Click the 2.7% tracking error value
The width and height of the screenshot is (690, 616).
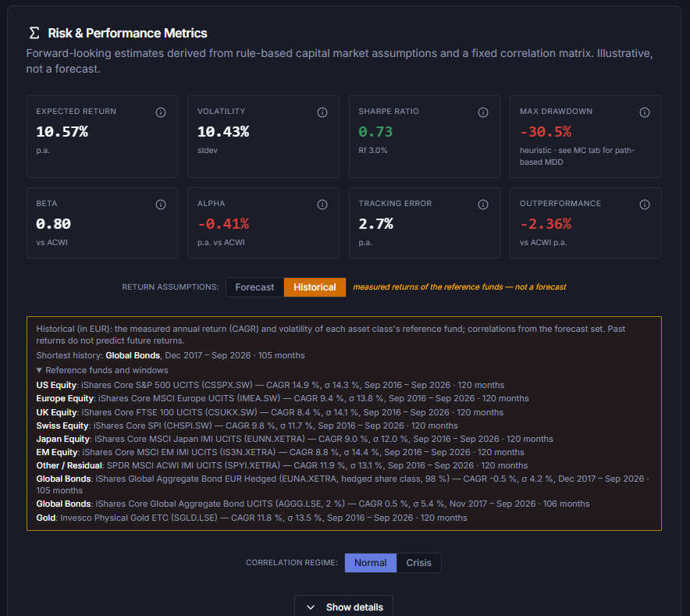point(375,223)
